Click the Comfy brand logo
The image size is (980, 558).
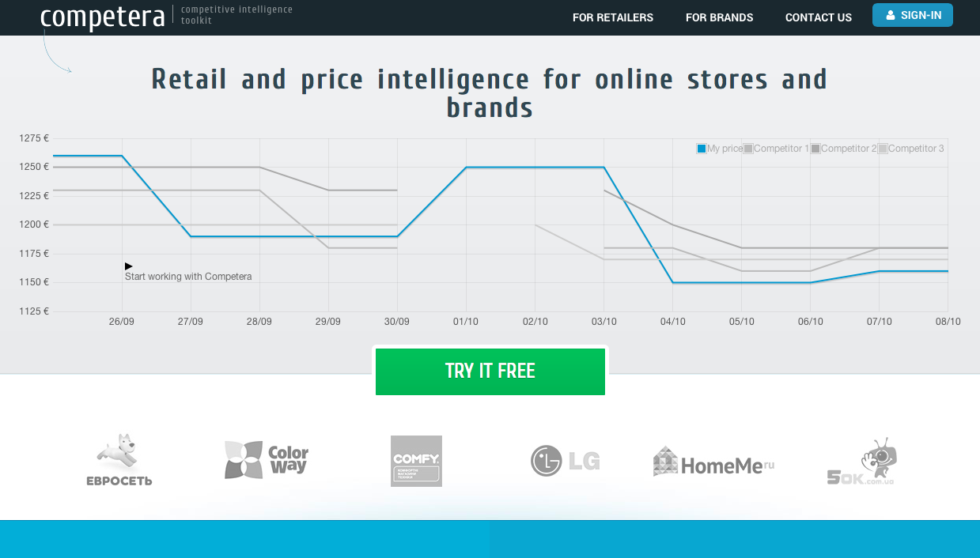coord(416,461)
